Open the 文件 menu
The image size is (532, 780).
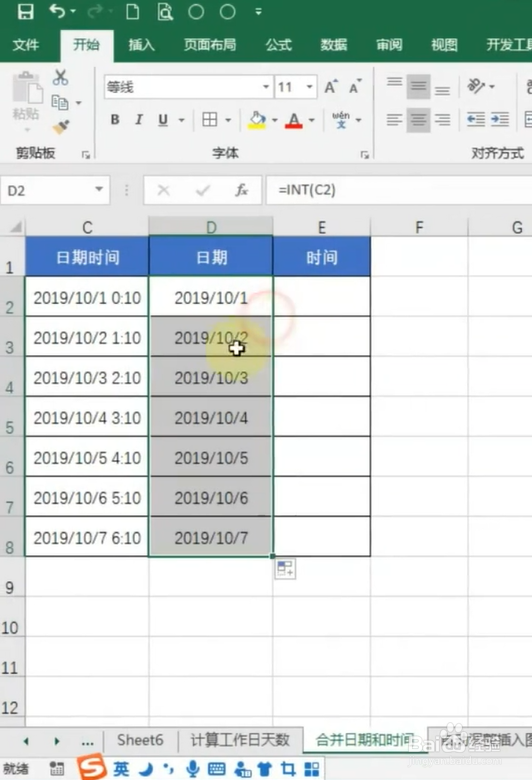pos(25,45)
